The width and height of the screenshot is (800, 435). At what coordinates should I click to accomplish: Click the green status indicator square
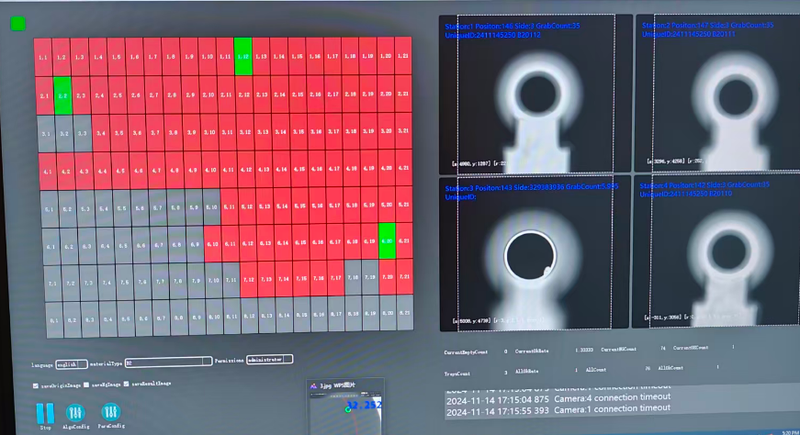(x=17, y=22)
